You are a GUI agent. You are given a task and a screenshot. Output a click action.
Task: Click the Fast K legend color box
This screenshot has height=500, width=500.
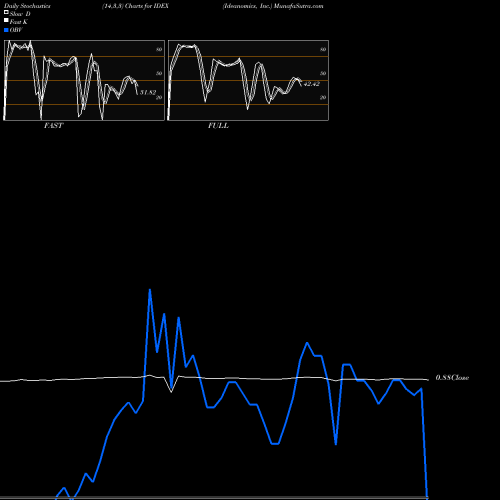tap(6, 21)
